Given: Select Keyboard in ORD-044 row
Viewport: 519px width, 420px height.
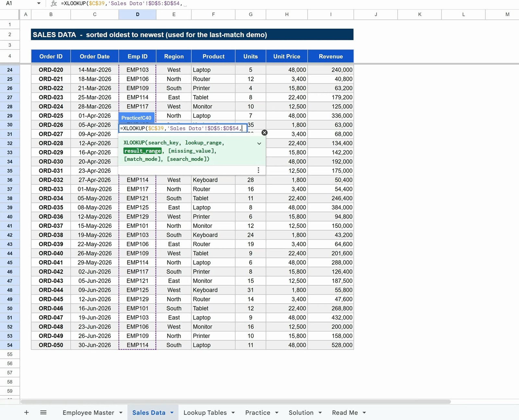Looking at the screenshot, I should (213, 290).
